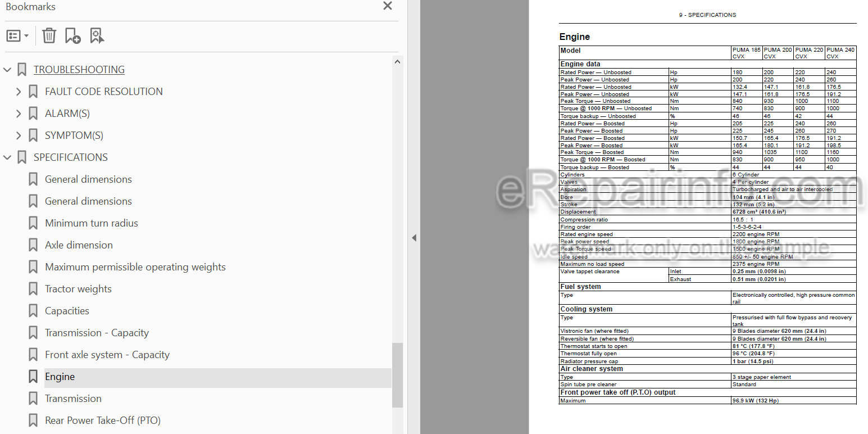Collapse the TROUBLESHOOTING section
Image resolution: width=868 pixels, height=434 pixels.
[x=7, y=70]
